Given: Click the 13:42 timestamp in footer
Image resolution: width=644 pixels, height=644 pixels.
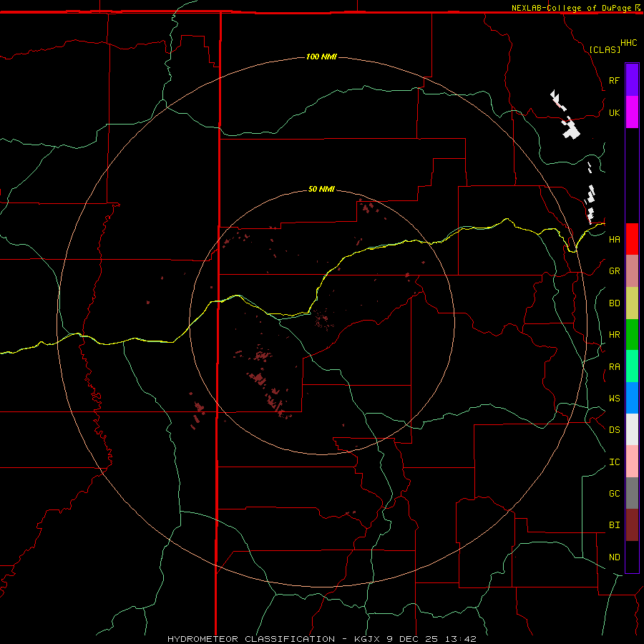Looking at the screenshot, I should pyautogui.click(x=460, y=639).
